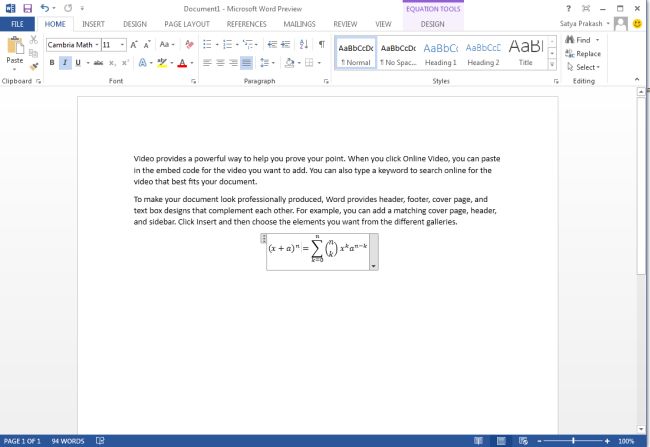The width and height of the screenshot is (650, 447).
Task: Open Text Effects and Typography
Action: click(143, 63)
